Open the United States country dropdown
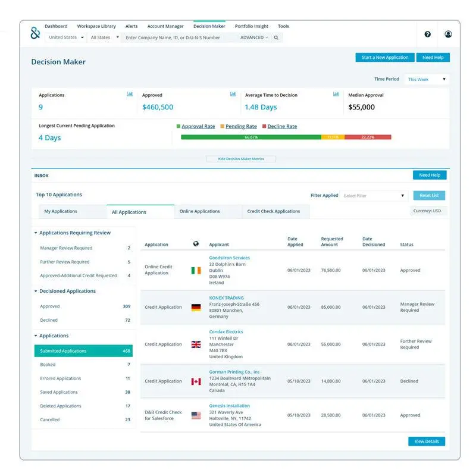 pos(66,37)
